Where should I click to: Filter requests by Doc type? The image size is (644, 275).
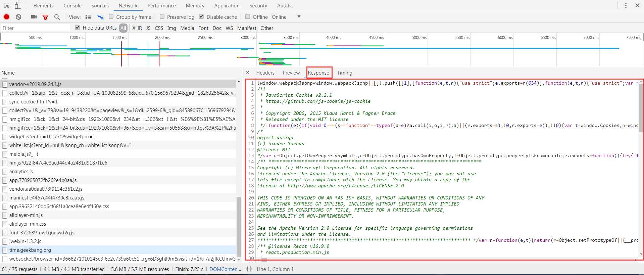coord(217,28)
